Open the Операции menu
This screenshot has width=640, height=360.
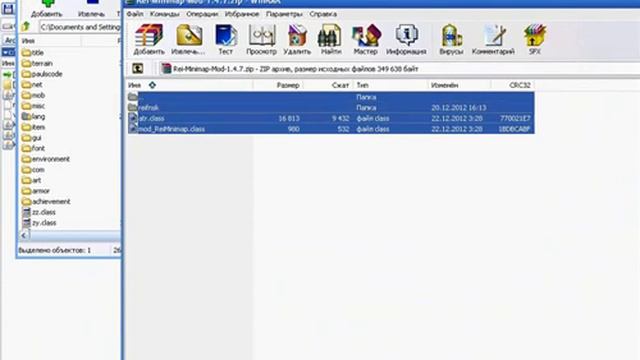click(x=202, y=14)
